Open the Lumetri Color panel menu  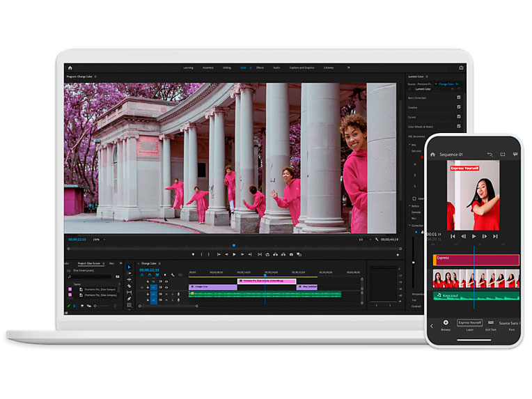(427, 77)
